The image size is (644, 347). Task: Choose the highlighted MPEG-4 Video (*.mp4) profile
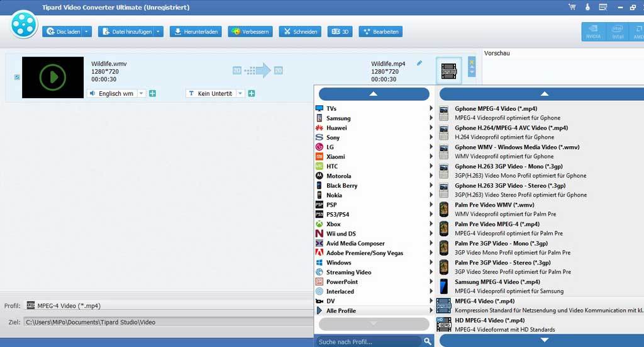[x=540, y=306]
